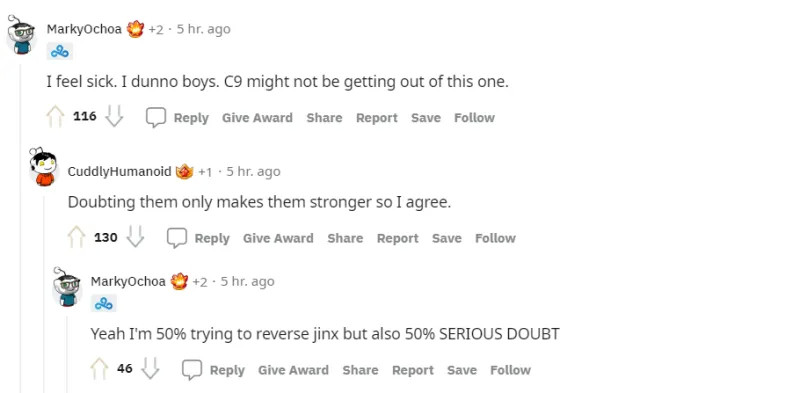Collapse the thread line under the "reverse jinx" reply
800x393 pixels.
[x=67, y=353]
